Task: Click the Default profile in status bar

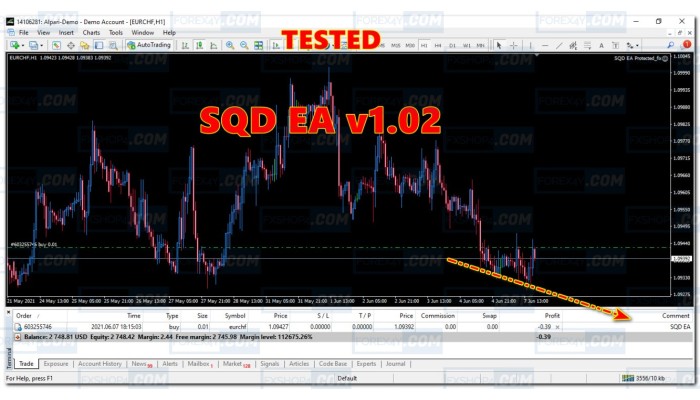Action: tap(347, 378)
